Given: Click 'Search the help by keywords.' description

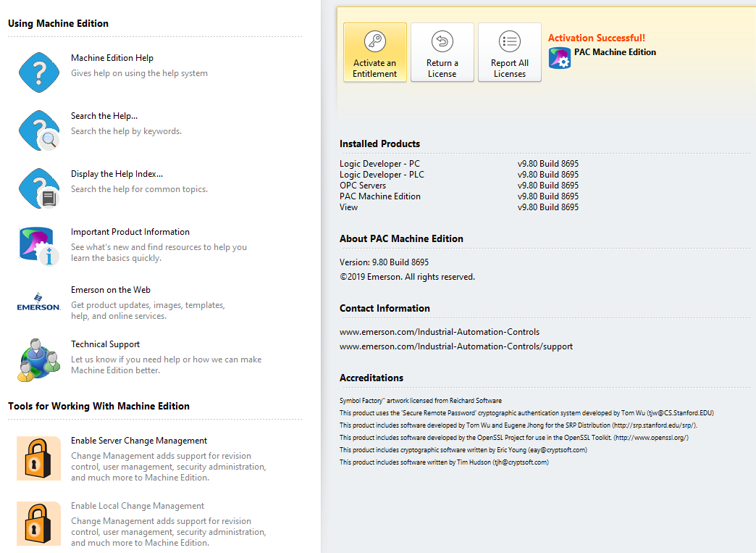Looking at the screenshot, I should [126, 131].
